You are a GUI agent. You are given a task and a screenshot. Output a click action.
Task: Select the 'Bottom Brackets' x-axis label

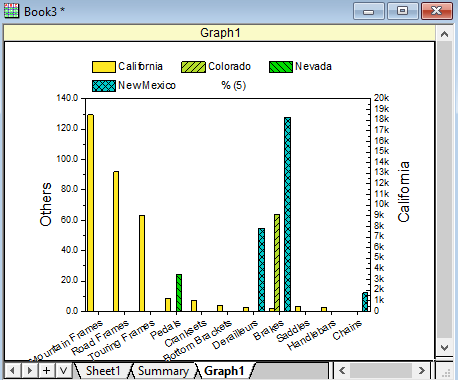tap(197, 340)
